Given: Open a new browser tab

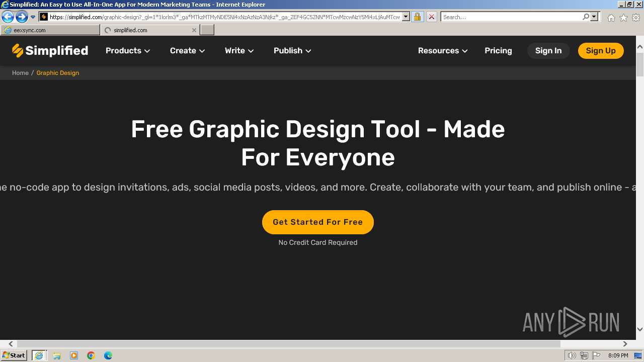Looking at the screenshot, I should pyautogui.click(x=207, y=30).
